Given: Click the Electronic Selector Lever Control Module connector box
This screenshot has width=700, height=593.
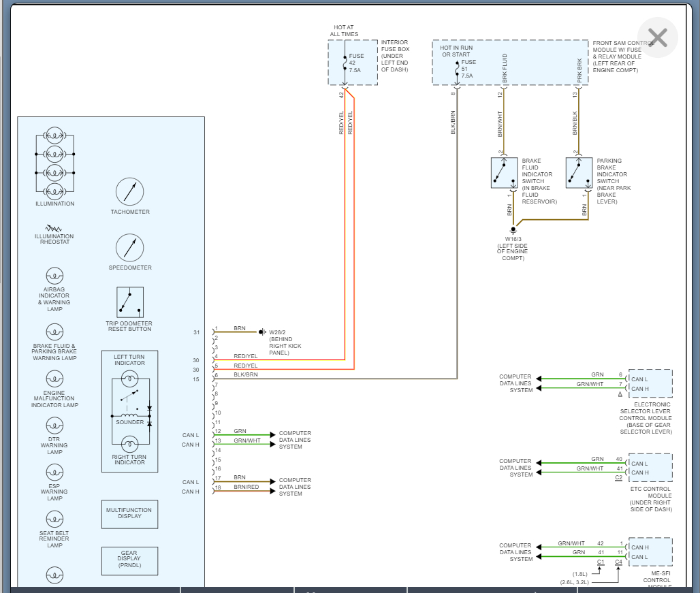Looking at the screenshot, I should click(x=650, y=383).
